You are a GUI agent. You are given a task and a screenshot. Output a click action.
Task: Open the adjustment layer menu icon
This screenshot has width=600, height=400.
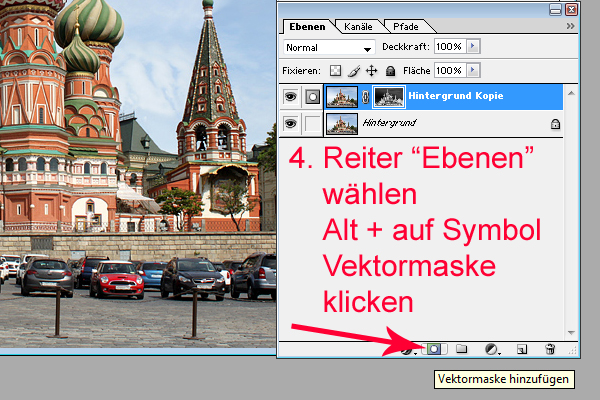click(x=492, y=349)
